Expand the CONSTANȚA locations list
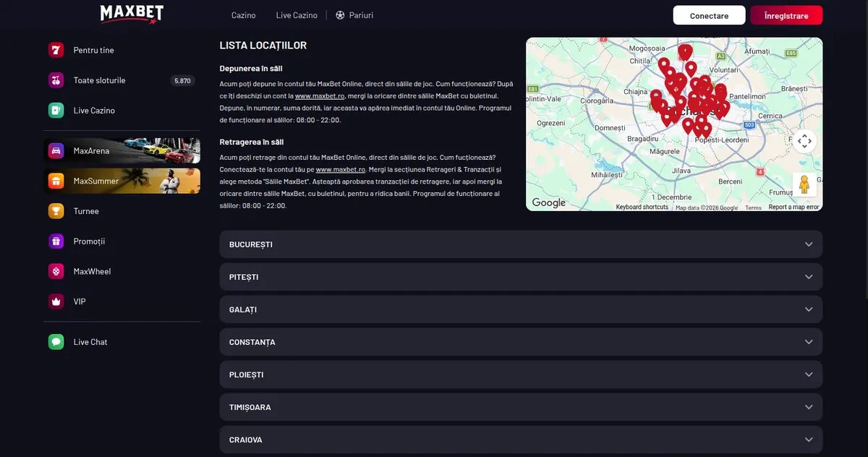Viewport: 868px width, 457px height. [521, 342]
